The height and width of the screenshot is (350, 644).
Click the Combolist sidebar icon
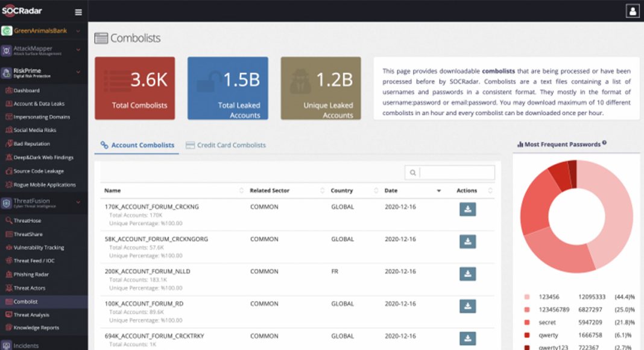(8, 302)
